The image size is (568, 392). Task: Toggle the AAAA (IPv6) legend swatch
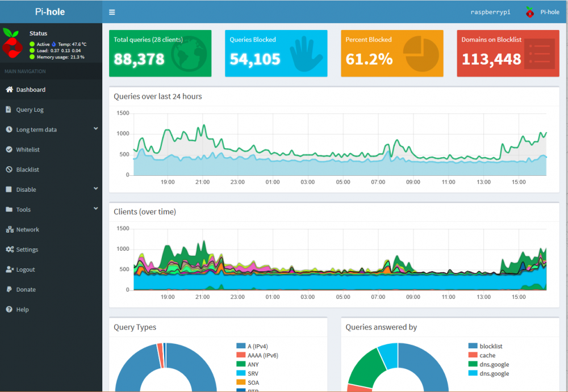[x=241, y=355]
